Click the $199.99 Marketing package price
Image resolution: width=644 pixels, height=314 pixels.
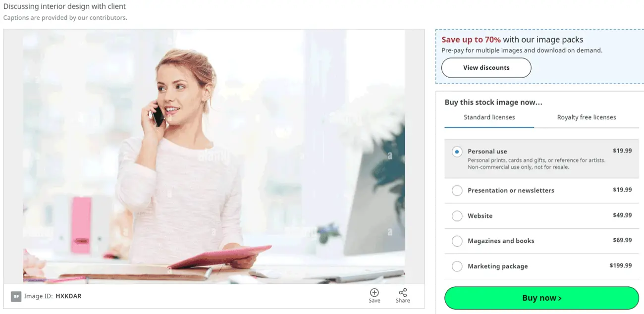pyautogui.click(x=620, y=265)
